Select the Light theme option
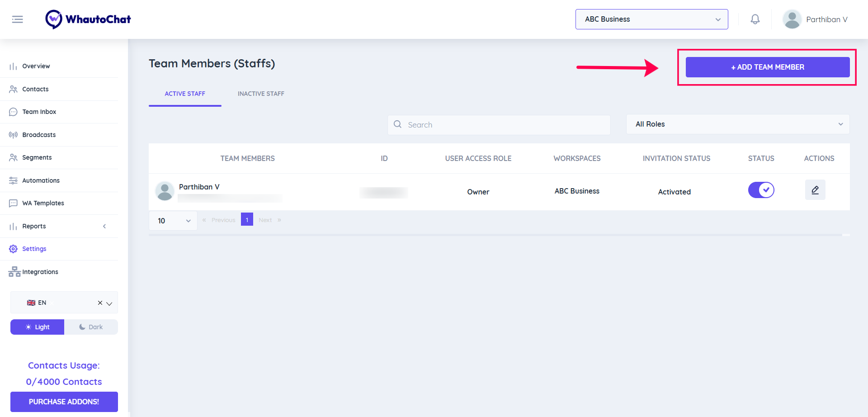The image size is (868, 417). [x=38, y=327]
